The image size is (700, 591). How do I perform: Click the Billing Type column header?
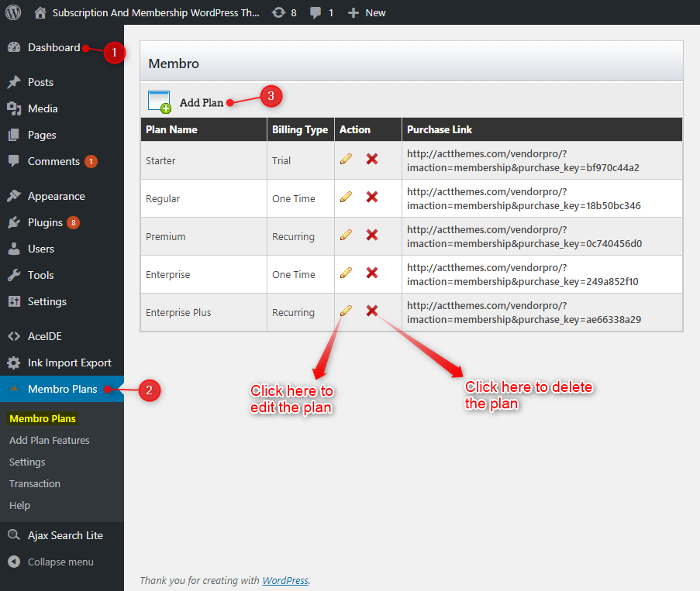[301, 129]
